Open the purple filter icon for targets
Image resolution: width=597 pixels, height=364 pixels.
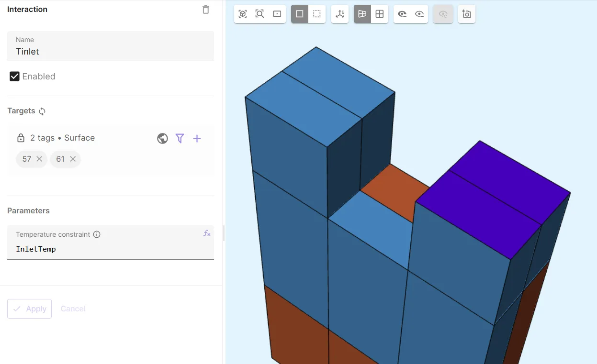coord(180,138)
